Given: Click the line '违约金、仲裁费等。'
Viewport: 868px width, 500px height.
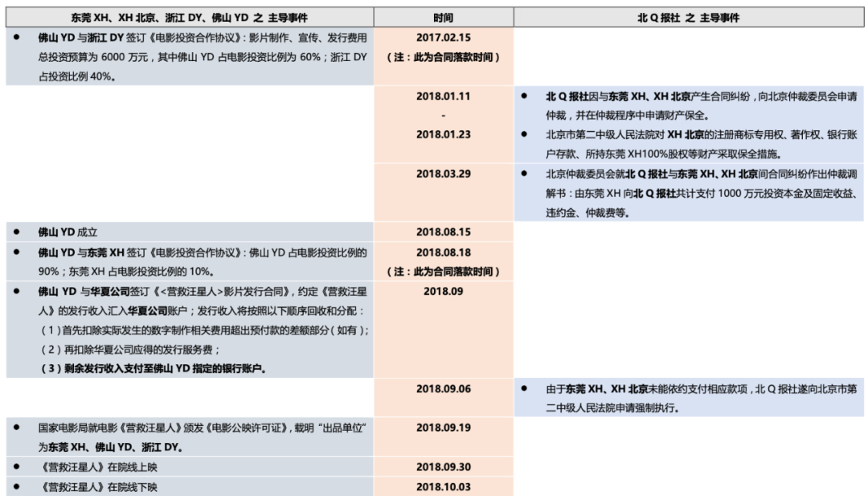Looking at the screenshot, I should click(588, 213).
